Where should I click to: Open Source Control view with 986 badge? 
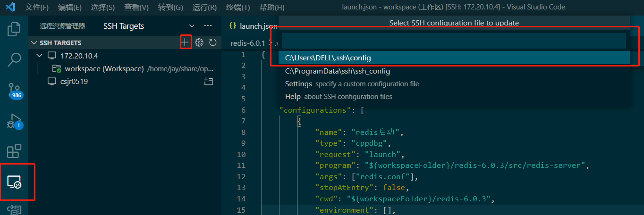[14, 91]
